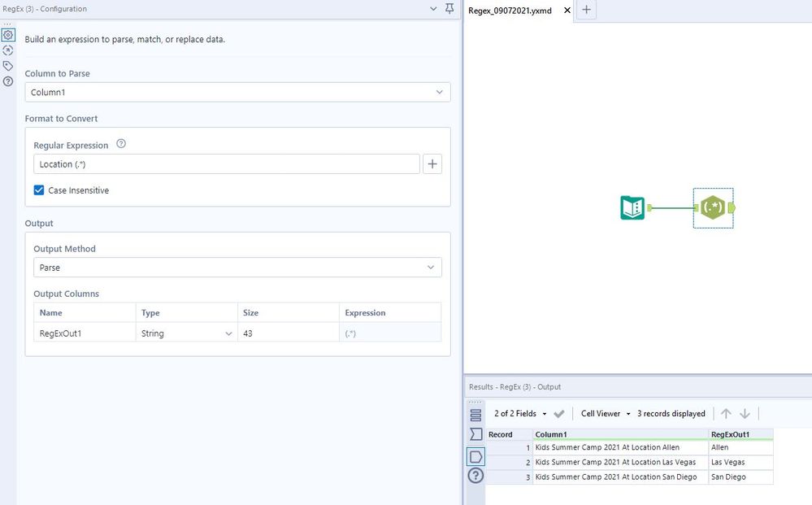The image size is (812, 505).
Task: Pin the Configuration window
Action: pos(449,8)
